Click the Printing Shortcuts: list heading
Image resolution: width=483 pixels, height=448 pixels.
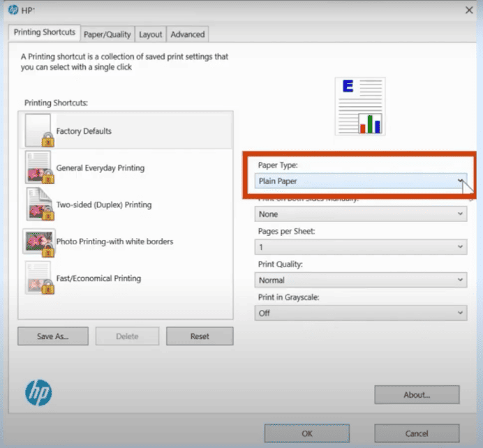tap(56, 103)
